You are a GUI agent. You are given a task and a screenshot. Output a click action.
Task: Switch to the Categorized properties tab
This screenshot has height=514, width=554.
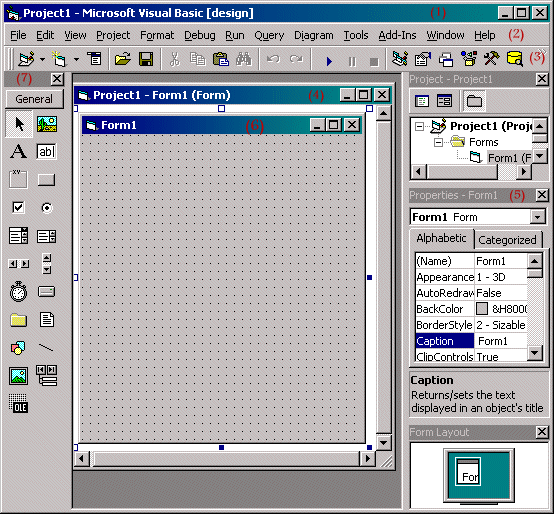(x=507, y=240)
